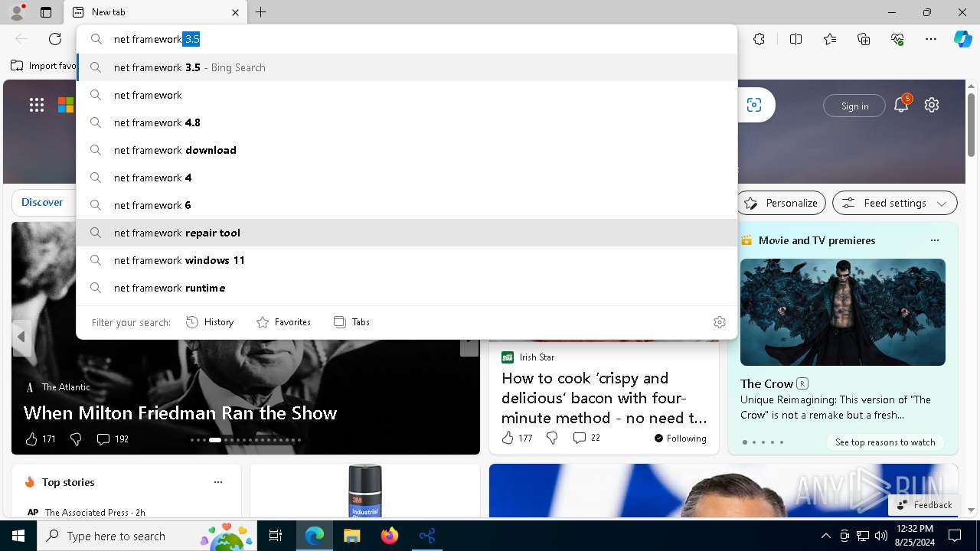The width and height of the screenshot is (980, 551).
Task: Click the Personalize button
Action: 781,203
